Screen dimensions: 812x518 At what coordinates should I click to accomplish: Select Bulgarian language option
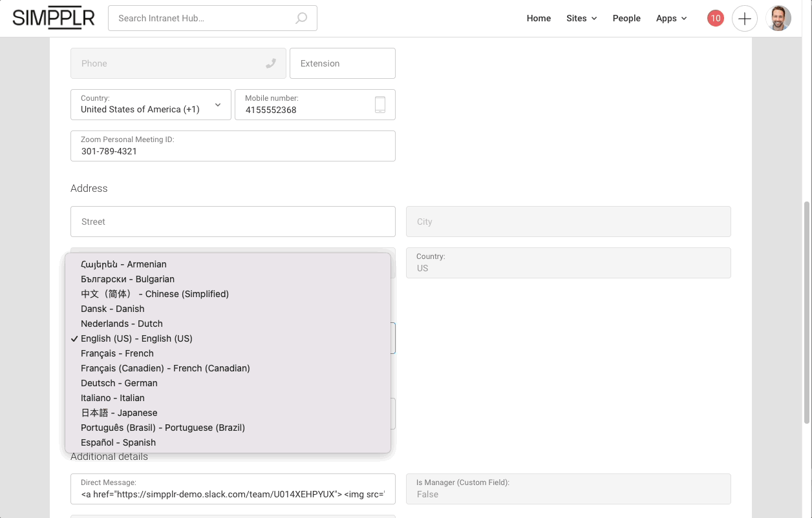coord(228,279)
